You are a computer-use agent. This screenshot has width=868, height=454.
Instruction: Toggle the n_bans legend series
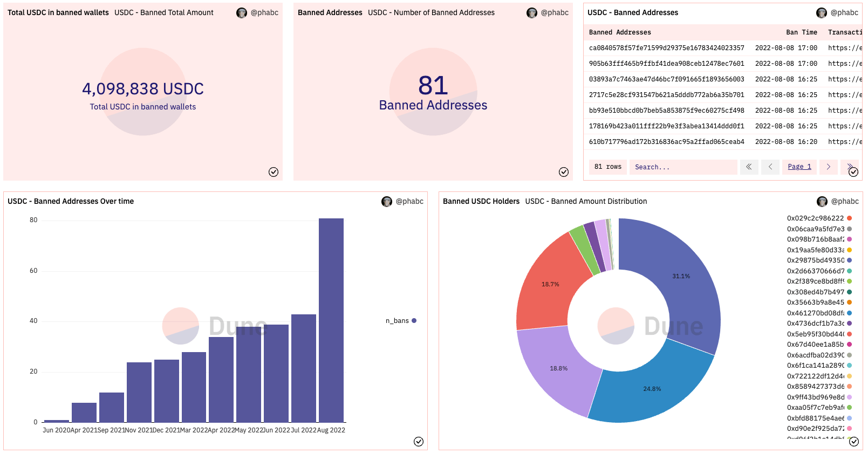tap(401, 321)
